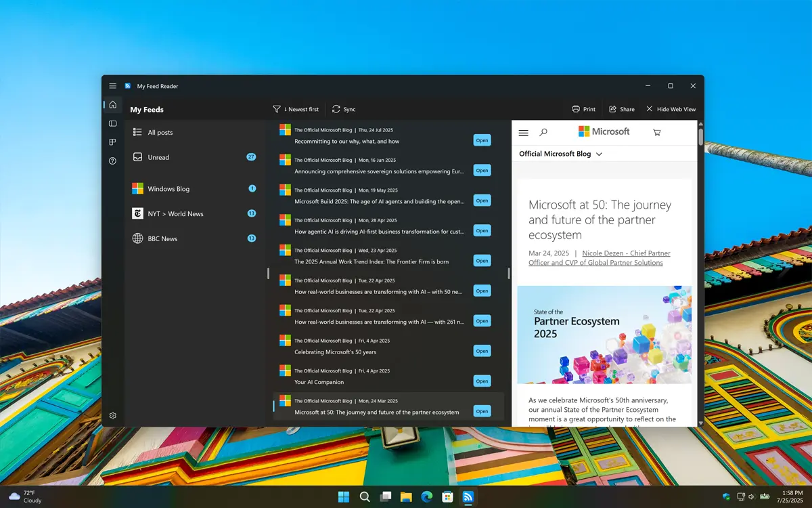Select 'Microsoft Build 2025: The age of AI agents' post

tap(380, 201)
